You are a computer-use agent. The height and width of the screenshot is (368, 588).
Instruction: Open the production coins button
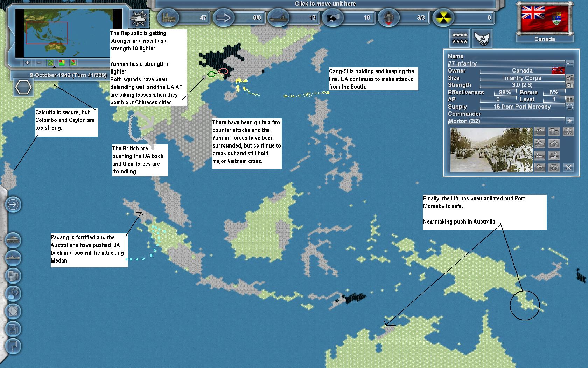(x=13, y=276)
